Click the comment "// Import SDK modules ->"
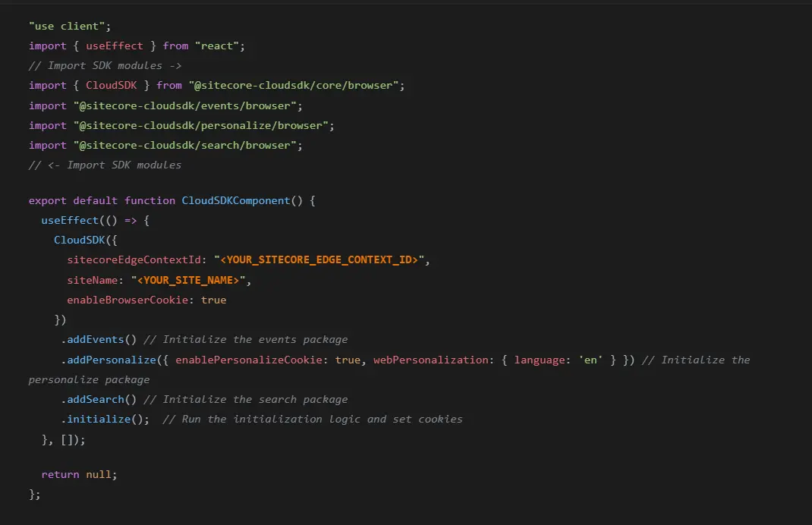 tap(105, 66)
